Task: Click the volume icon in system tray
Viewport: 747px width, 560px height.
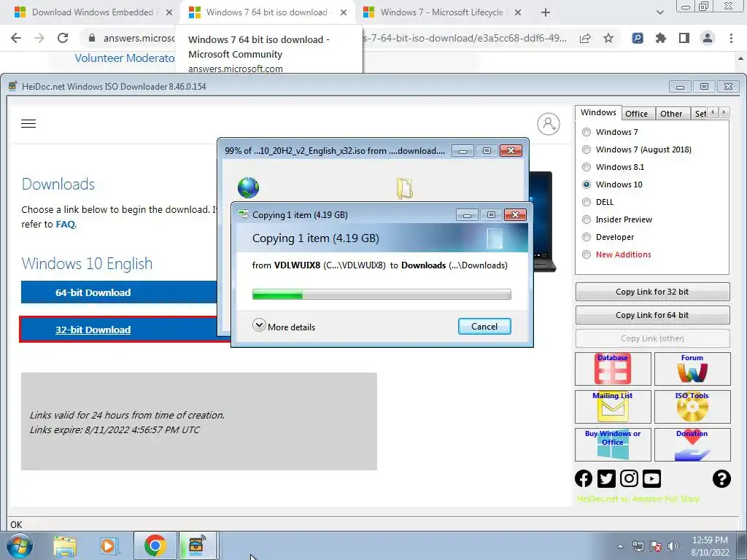Action: pos(673,546)
